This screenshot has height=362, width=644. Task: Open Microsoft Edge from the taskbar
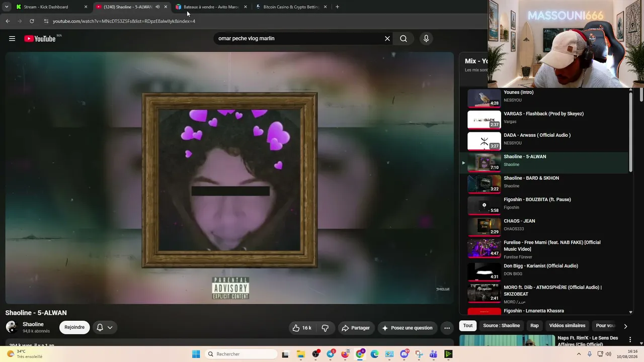tap(374, 354)
